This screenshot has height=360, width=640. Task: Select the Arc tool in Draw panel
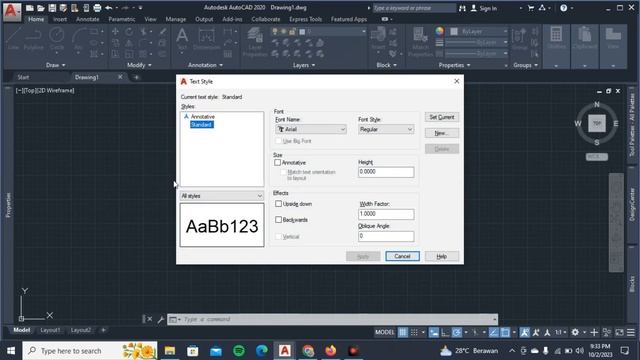click(78, 40)
